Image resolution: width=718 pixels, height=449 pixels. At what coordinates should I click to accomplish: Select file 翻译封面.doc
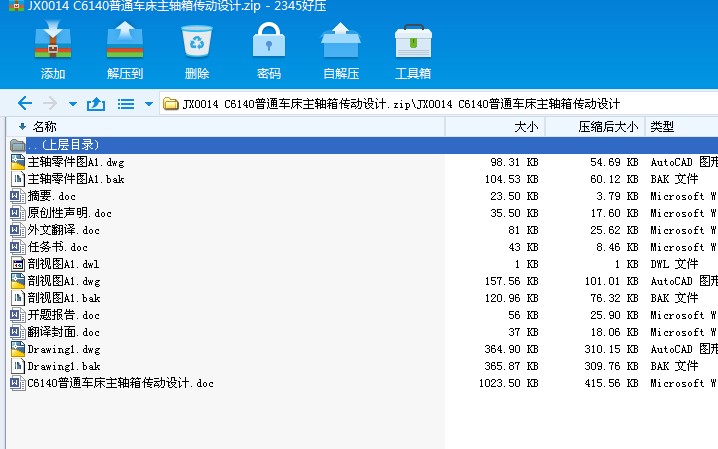64,332
